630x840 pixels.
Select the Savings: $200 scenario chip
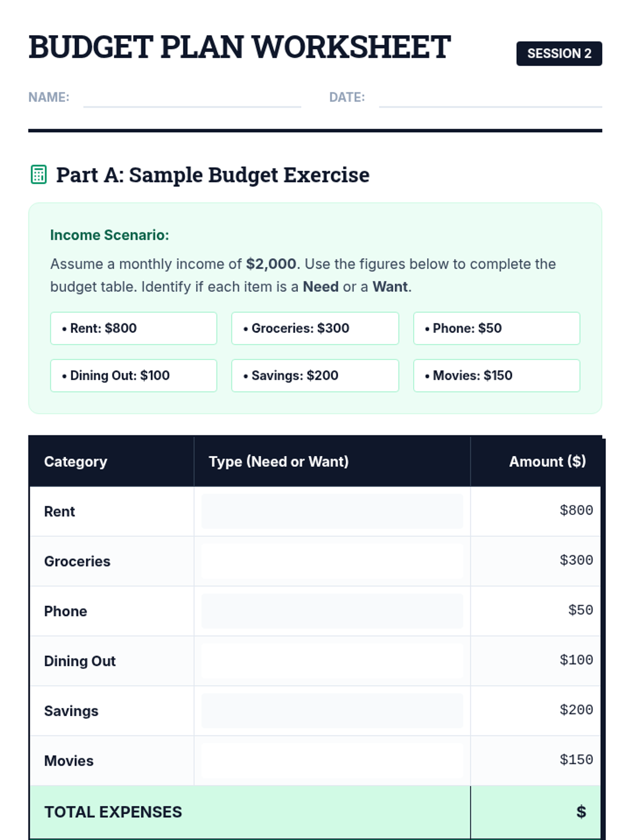315,376
